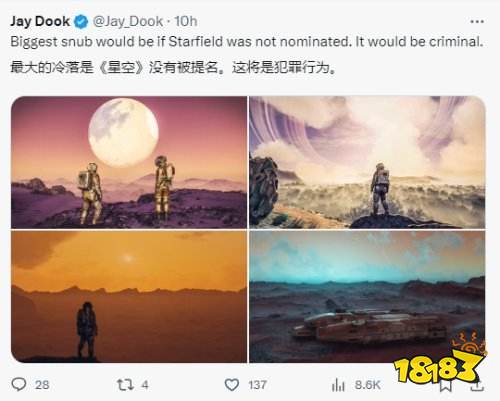Screen dimensions: 500x401
Task: Visit the @Jay_Dook handle link
Action: 128,21
